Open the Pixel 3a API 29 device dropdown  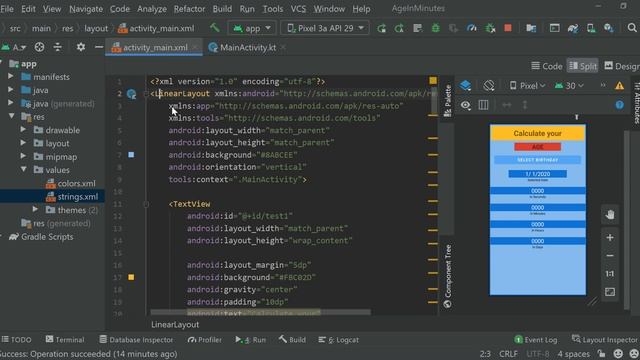point(325,28)
